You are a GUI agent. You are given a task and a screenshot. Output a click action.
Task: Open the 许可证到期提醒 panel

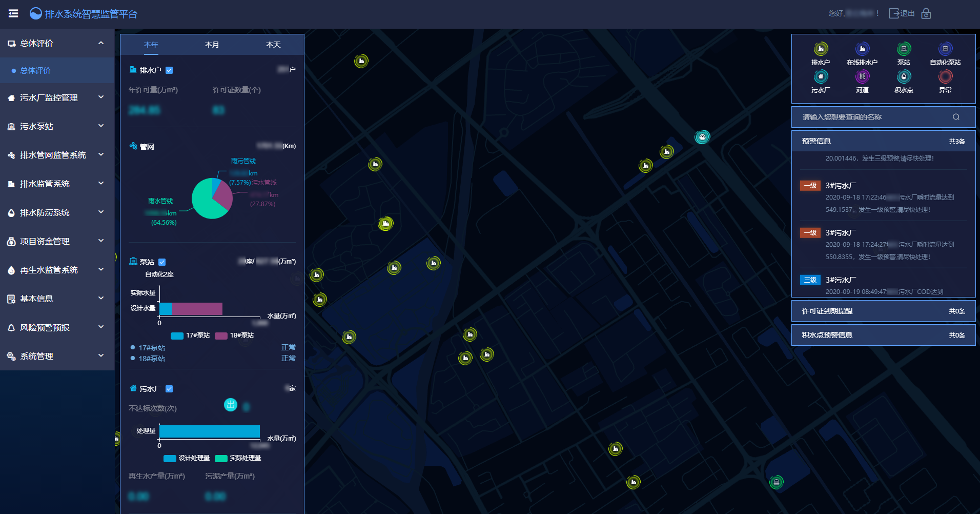pyautogui.click(x=883, y=311)
